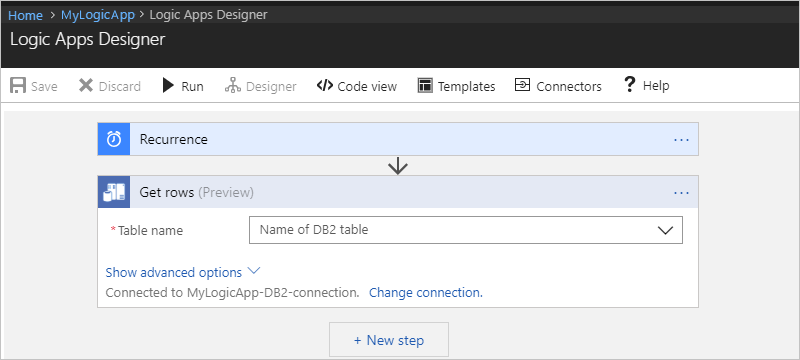Click the Change connection link
Screen dimensions: 800x360
426,293
